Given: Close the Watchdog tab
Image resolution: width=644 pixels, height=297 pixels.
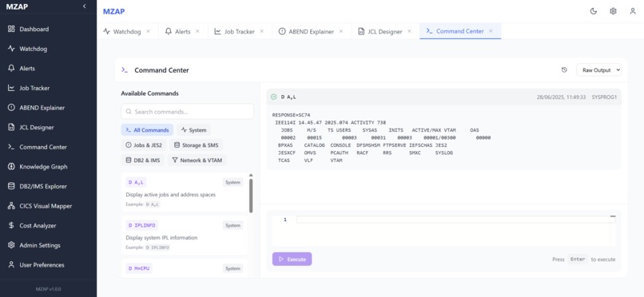Looking at the screenshot, I should tap(149, 31).
